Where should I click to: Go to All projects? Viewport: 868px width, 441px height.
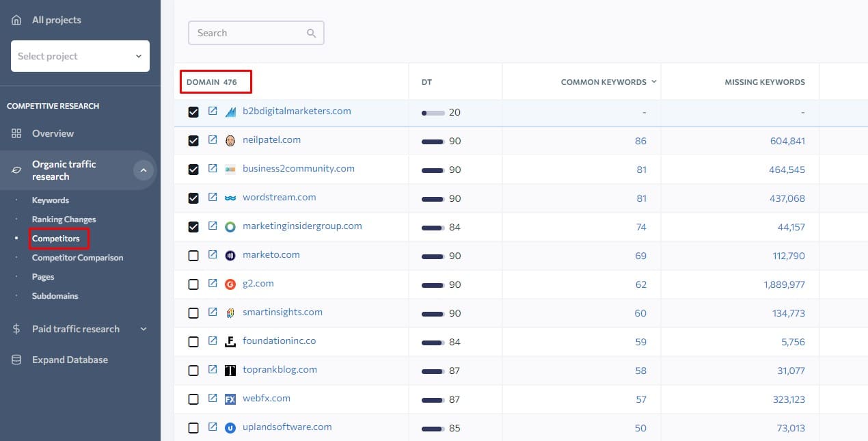[x=57, y=21]
